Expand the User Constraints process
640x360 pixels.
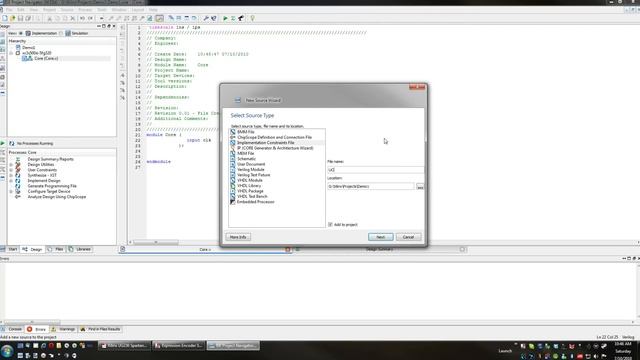(11, 170)
